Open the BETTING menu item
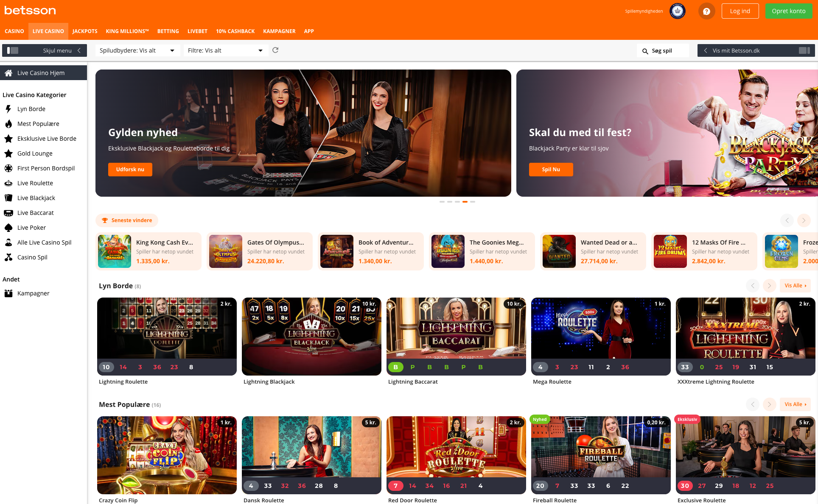The image size is (818, 504). click(168, 31)
